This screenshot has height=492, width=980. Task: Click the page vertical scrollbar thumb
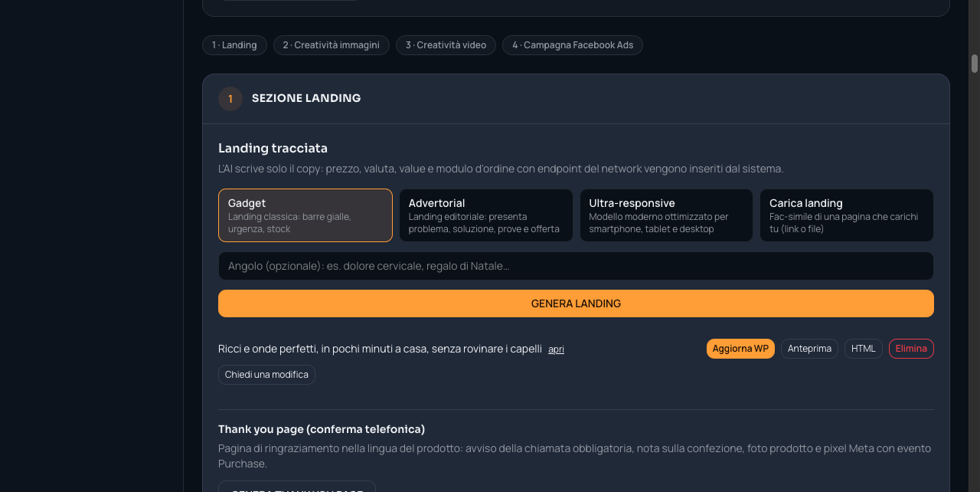(x=975, y=64)
